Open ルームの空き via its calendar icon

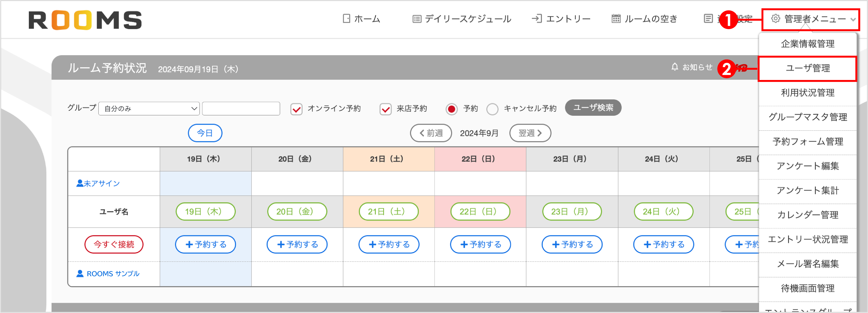[617, 19]
